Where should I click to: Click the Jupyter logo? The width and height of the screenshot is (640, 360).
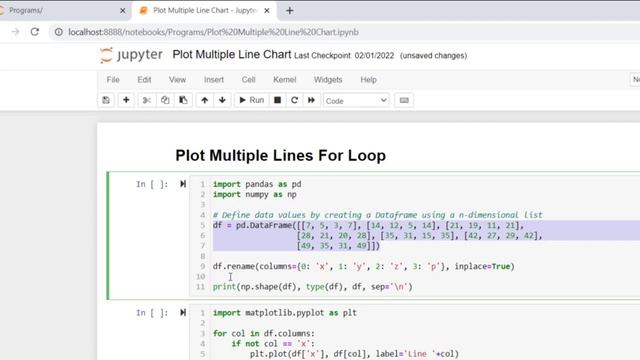131,55
